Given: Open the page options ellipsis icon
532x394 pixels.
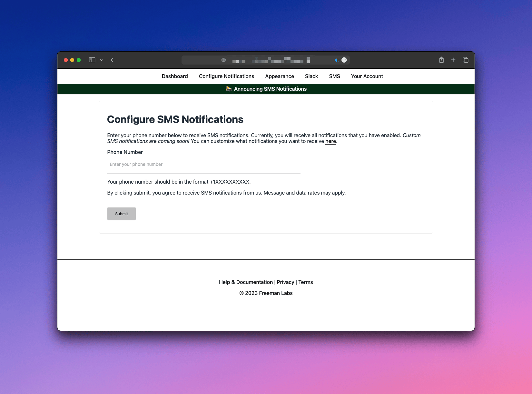Looking at the screenshot, I should click(x=344, y=60).
